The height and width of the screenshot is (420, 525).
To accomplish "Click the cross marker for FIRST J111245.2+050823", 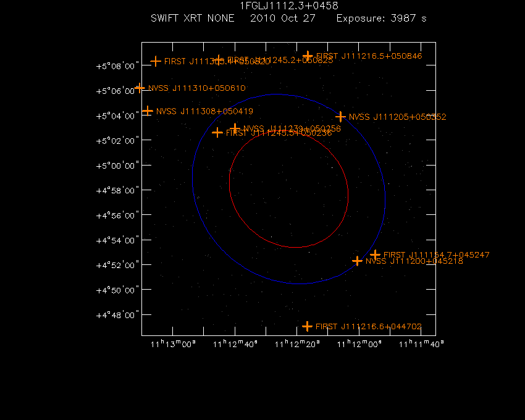I will pos(218,61).
